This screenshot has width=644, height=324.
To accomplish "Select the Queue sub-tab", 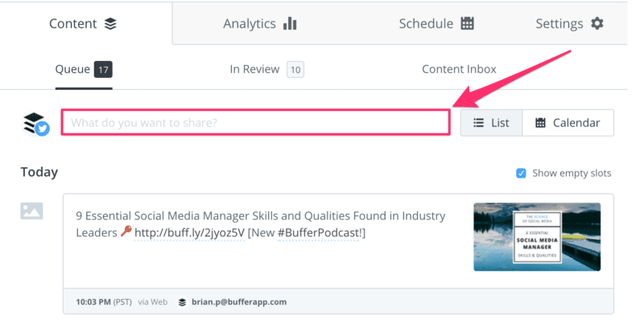I will tap(84, 69).
